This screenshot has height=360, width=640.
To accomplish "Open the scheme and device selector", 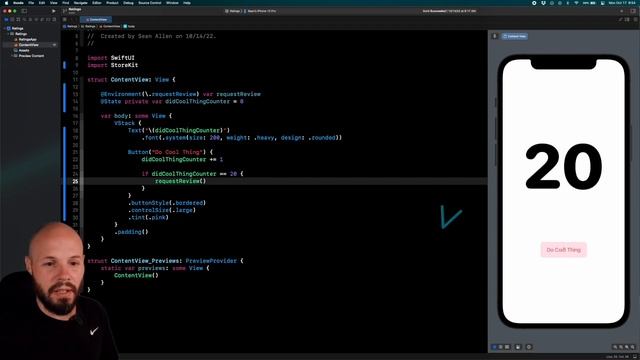I will 251,11.
